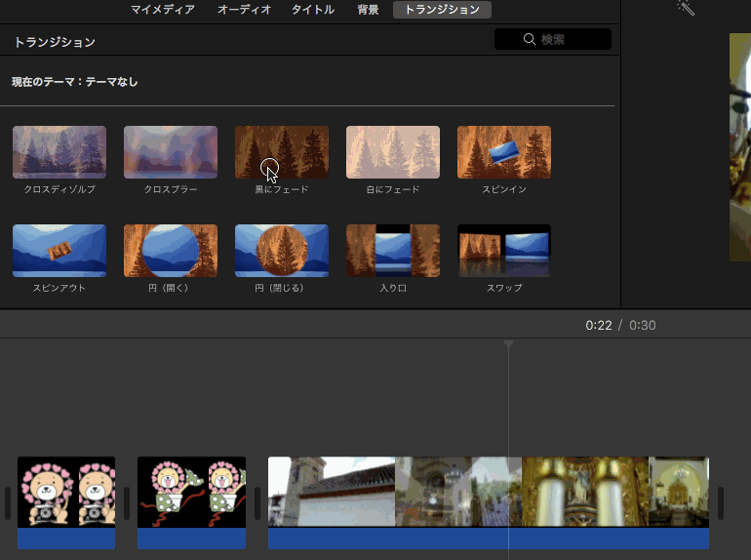Select the 円（開く）transition icon
Image resolution: width=751 pixels, height=560 pixels.
pyautogui.click(x=171, y=251)
